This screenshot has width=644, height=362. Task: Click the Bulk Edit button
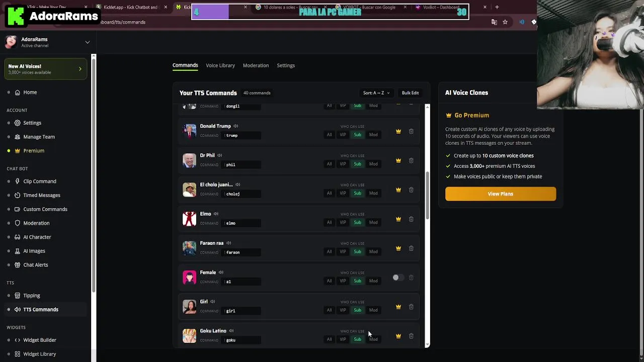click(x=410, y=93)
